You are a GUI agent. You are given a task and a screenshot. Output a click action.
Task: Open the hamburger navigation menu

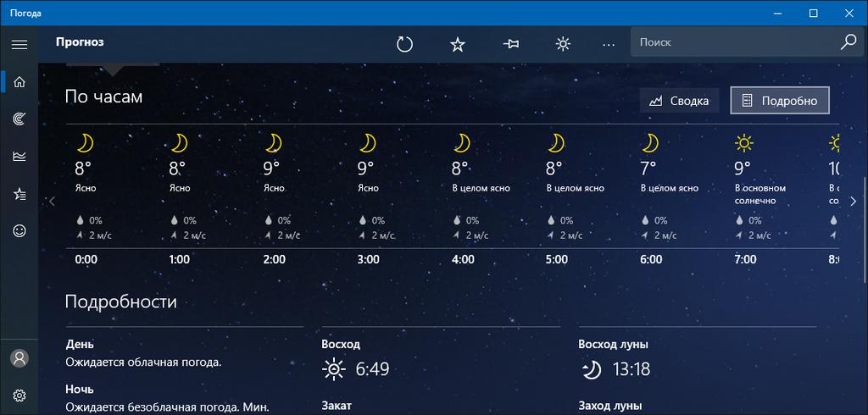tap(19, 44)
